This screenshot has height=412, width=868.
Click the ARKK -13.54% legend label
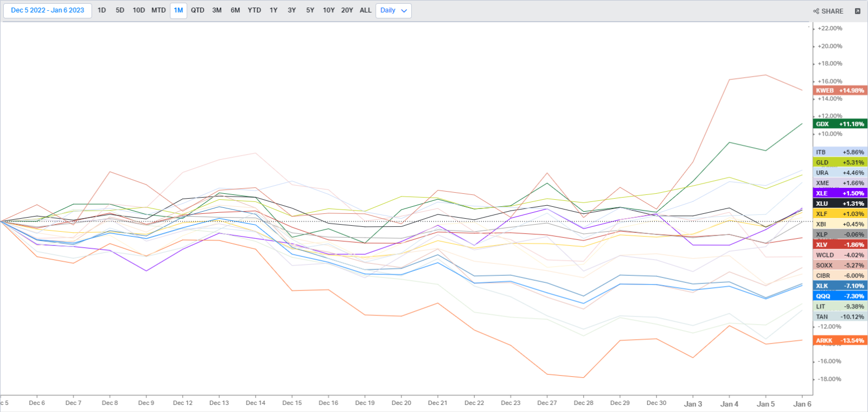[840, 341]
